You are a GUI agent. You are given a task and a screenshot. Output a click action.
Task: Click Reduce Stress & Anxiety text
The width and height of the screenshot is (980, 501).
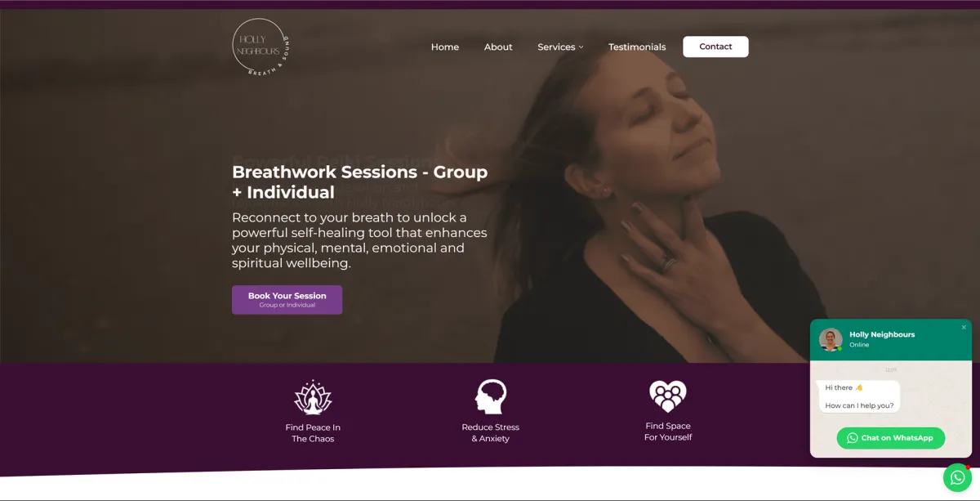[491, 433]
